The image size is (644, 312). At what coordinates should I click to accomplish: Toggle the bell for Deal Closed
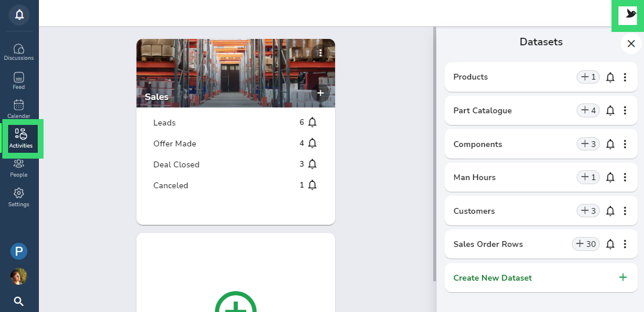pos(312,164)
